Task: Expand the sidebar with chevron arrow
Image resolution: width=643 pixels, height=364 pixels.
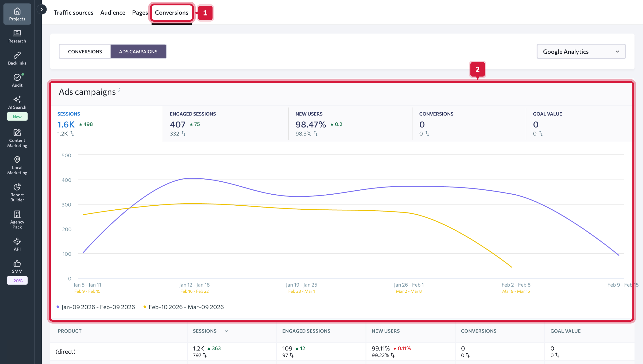Action: 41,9
